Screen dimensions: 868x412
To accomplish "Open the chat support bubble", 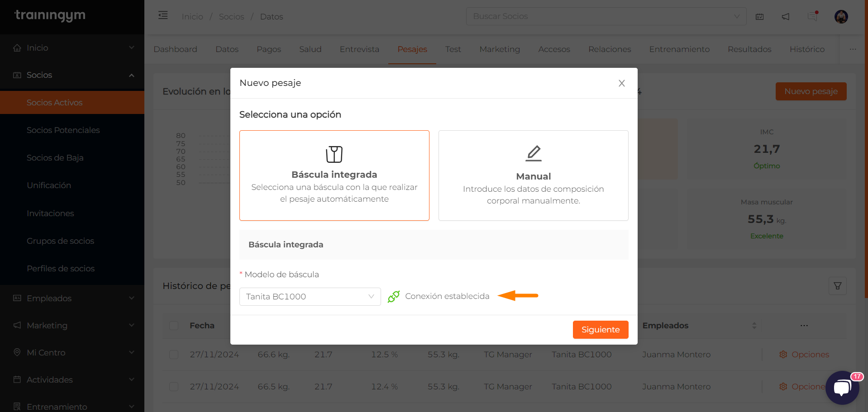I will pyautogui.click(x=842, y=388).
